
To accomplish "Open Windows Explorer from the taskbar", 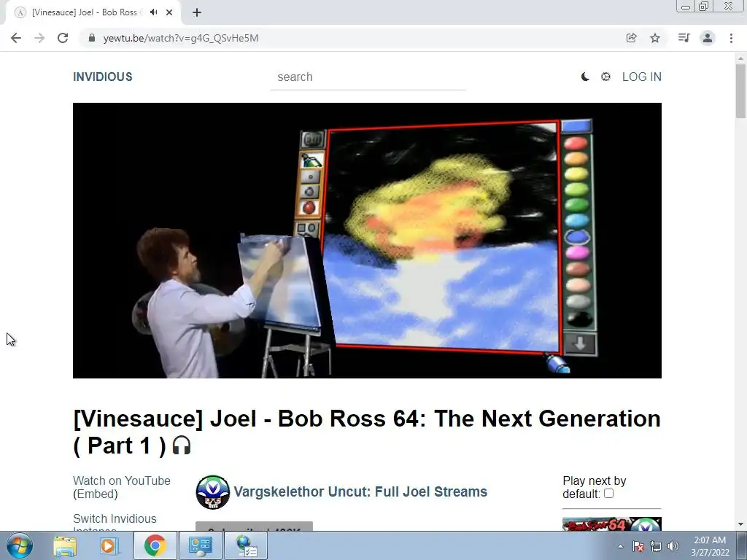I will (64, 545).
